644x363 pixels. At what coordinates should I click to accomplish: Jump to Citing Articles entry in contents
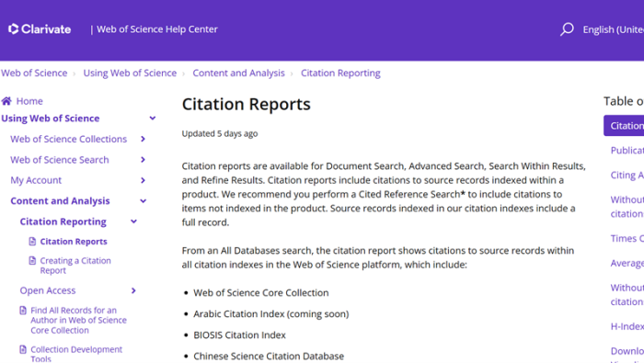(x=627, y=176)
